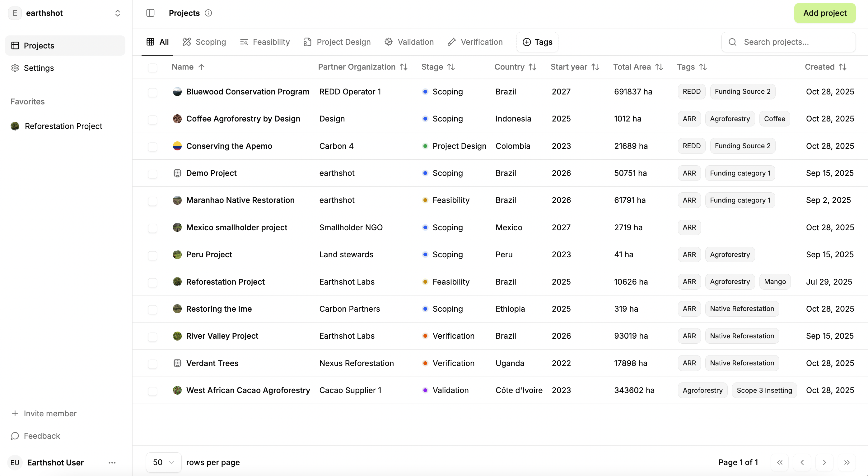Jump to last page double-arrow

pyautogui.click(x=847, y=462)
